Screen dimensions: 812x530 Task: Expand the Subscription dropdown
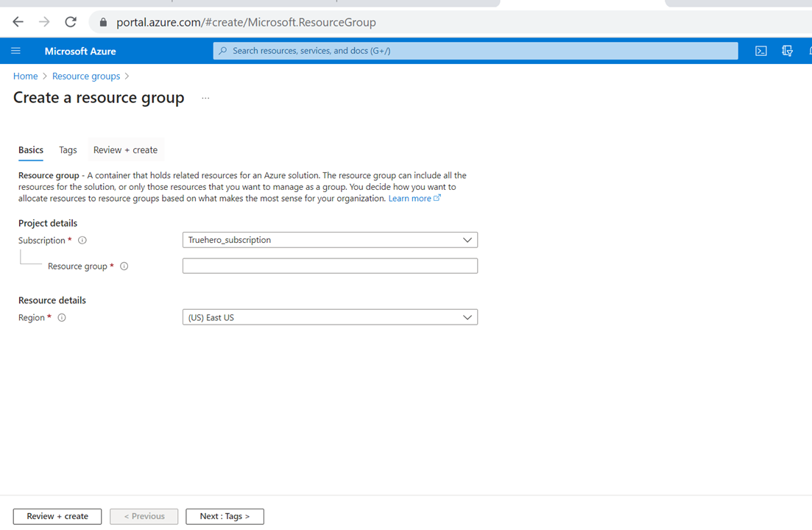tap(330, 240)
